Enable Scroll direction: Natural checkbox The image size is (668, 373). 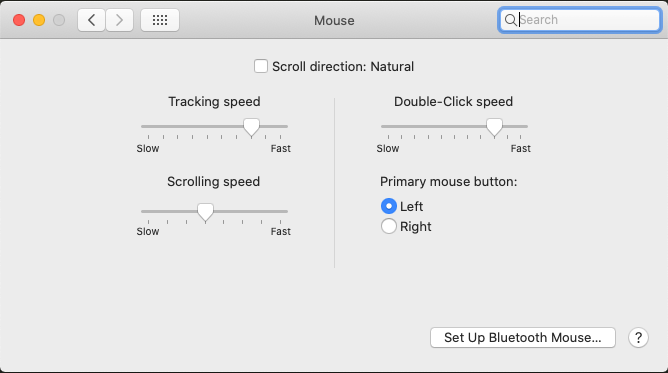(261, 66)
